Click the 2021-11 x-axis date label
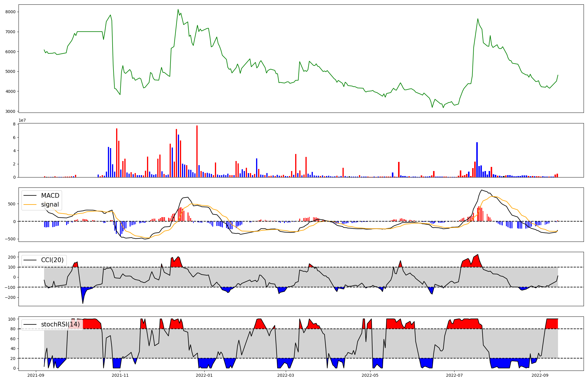 click(120, 375)
